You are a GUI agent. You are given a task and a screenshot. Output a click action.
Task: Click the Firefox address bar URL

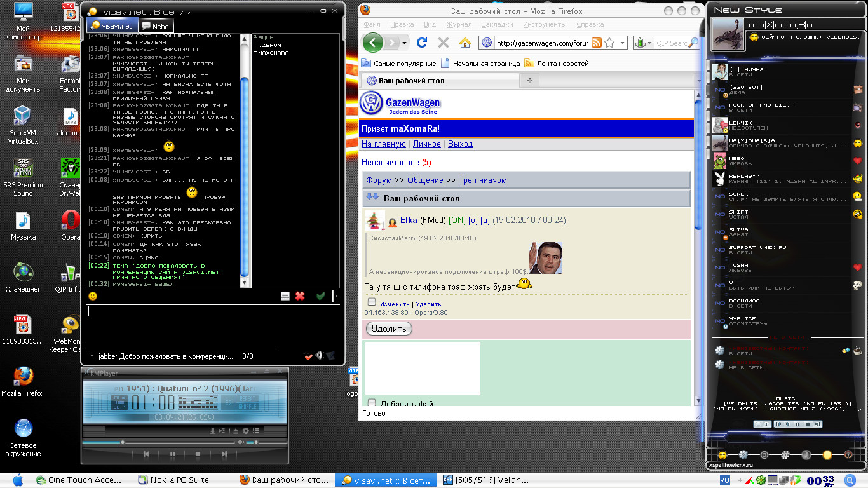543,43
